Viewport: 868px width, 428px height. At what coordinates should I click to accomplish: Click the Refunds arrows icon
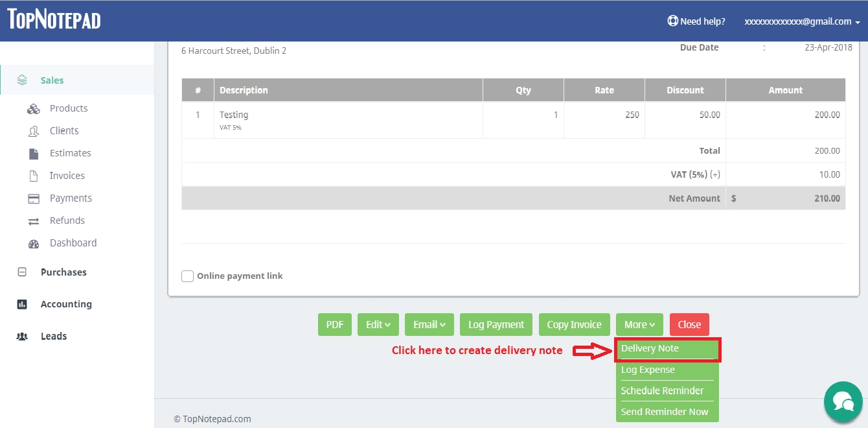34,220
